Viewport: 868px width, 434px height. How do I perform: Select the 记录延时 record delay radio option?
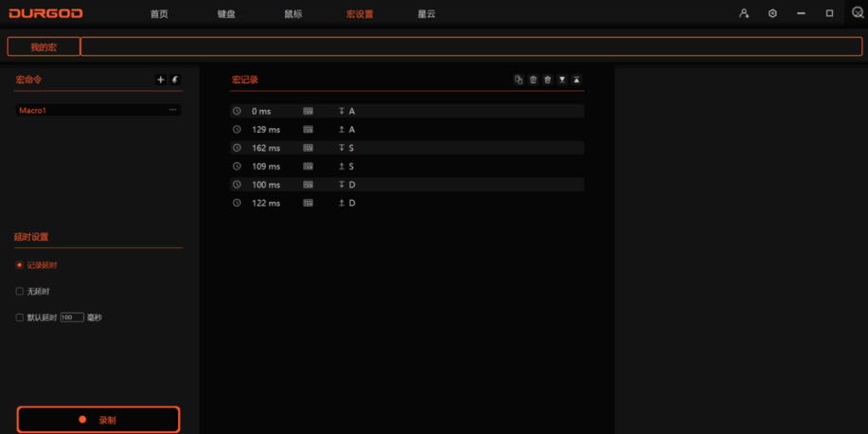click(19, 265)
